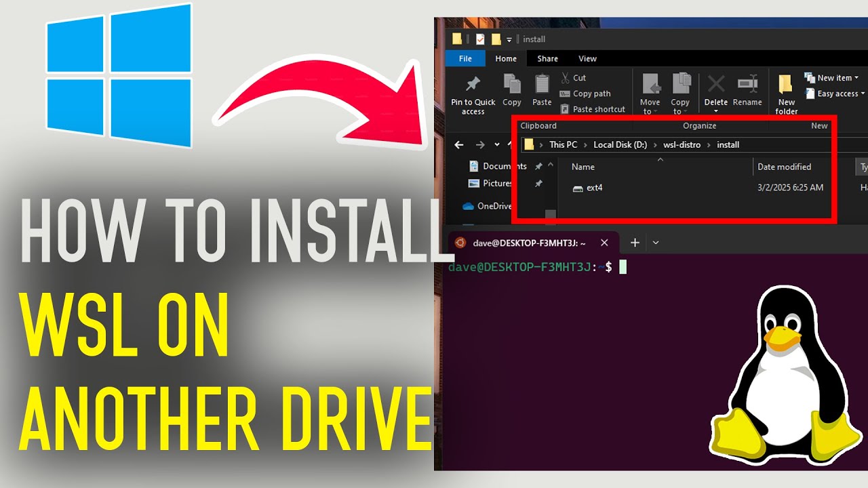The width and height of the screenshot is (868, 488).
Task: Open the Easy access dropdown
Action: coord(835,94)
